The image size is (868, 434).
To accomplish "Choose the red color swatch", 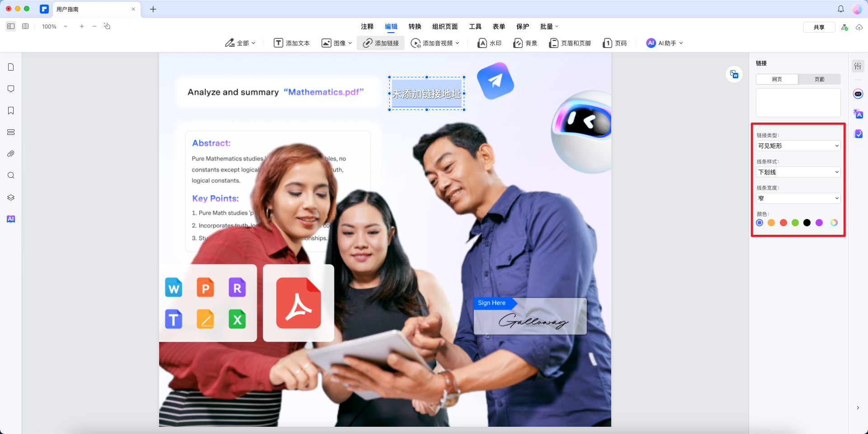I will click(783, 223).
